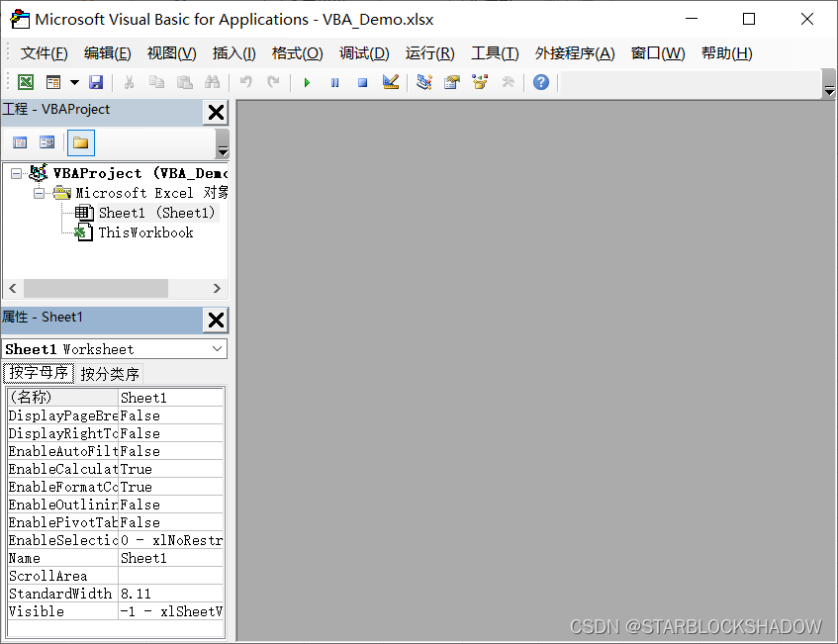Switch to Microsoft Excel view icon

click(26, 82)
